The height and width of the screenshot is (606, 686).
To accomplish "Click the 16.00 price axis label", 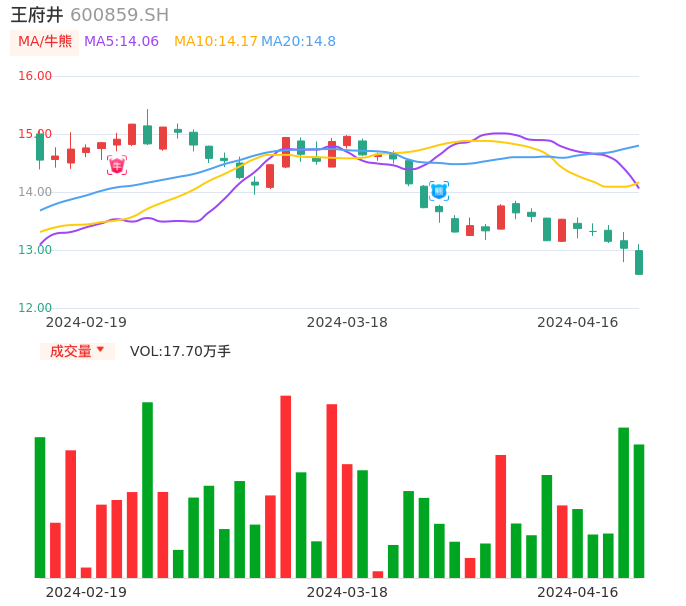I will coord(35,76).
